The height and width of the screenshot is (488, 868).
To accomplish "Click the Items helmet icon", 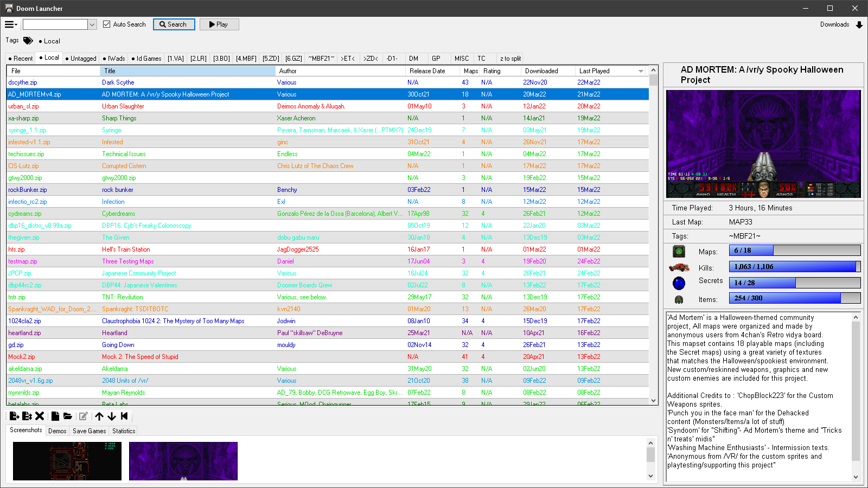I will 679,299.
